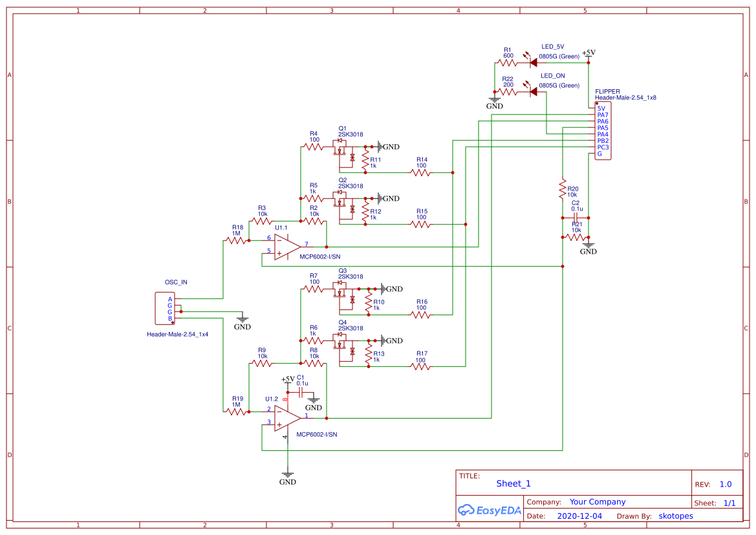Select the GND symbol below OSC_IN header
The height and width of the screenshot is (535, 756).
[x=243, y=318]
